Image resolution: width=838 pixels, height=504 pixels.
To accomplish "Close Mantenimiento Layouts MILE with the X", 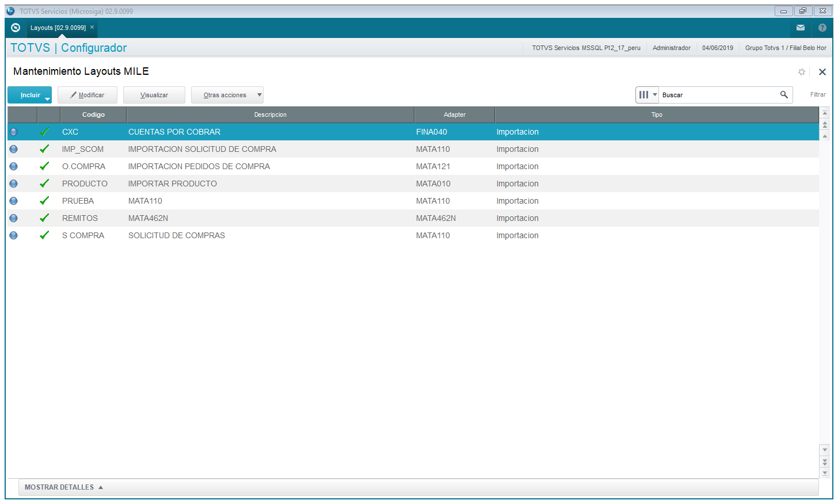I will 822,72.
